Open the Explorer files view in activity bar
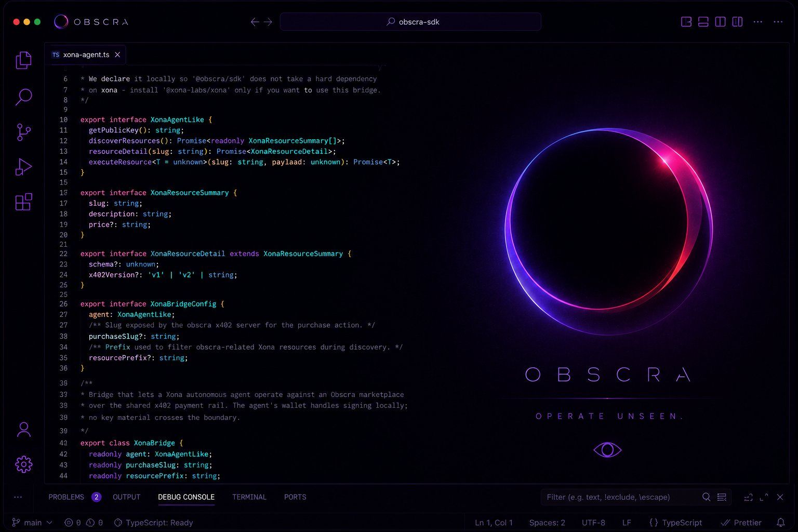Screen dimensions: 798x532 point(23,60)
